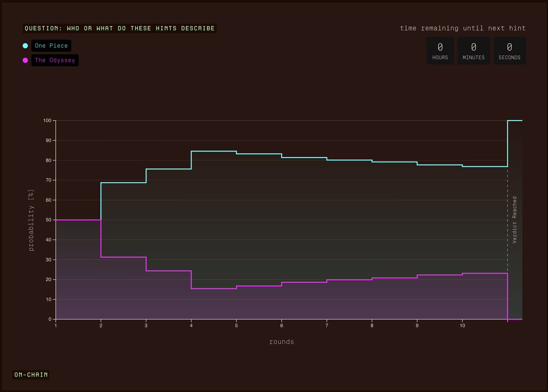This screenshot has height=392, width=548.
Task: Click 'time remaining until next hint' text
Action: [x=463, y=28]
